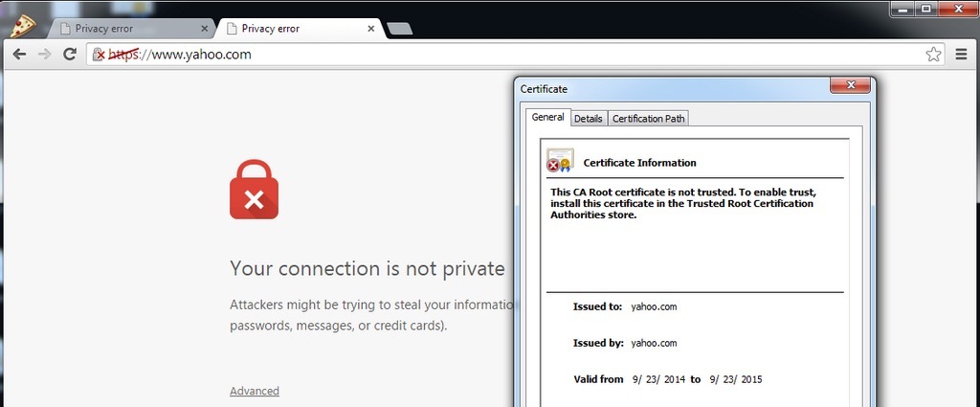Switch to the Details tab
980x407 pixels.
click(589, 118)
